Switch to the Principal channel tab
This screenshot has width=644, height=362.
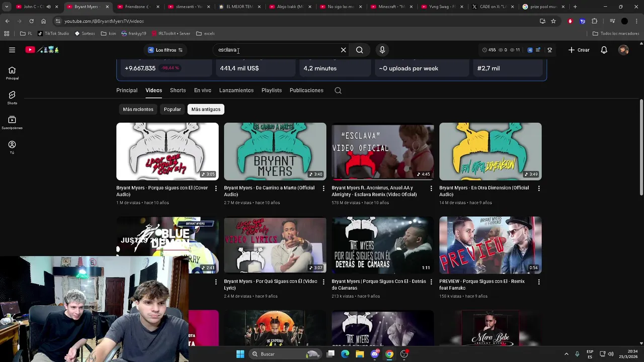point(127,90)
